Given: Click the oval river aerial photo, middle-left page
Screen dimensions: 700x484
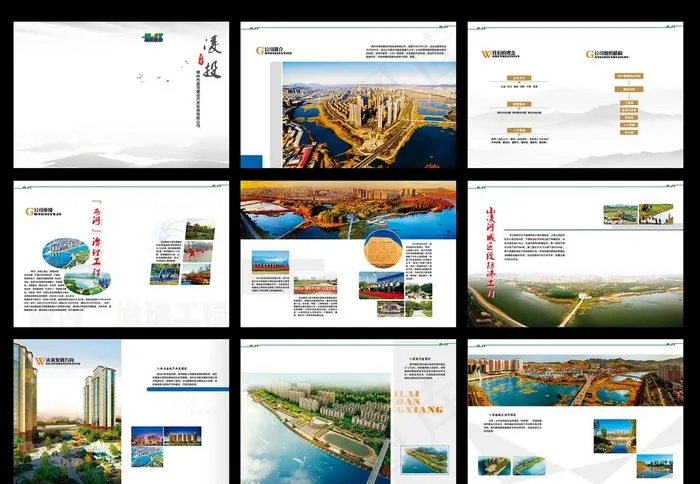Looking at the screenshot, I should pyautogui.click(x=65, y=251).
